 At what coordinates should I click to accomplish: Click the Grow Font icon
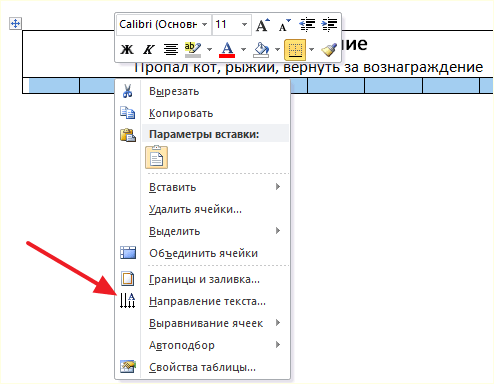(263, 25)
